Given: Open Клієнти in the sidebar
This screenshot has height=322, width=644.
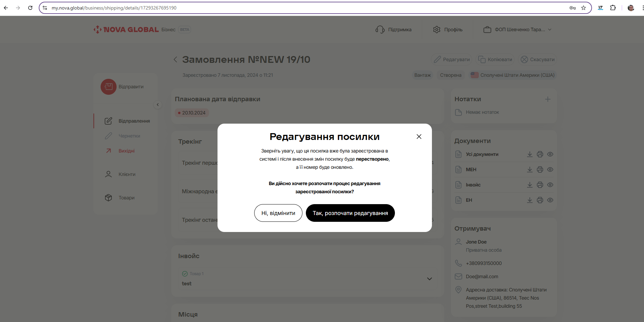Looking at the screenshot, I should (x=127, y=174).
